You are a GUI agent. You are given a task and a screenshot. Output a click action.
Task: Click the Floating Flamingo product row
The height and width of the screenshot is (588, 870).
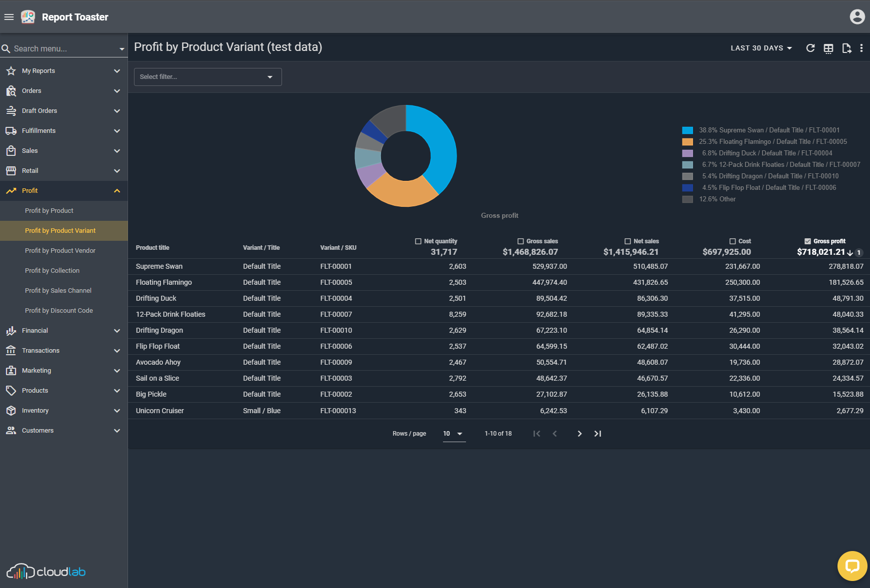(499, 282)
